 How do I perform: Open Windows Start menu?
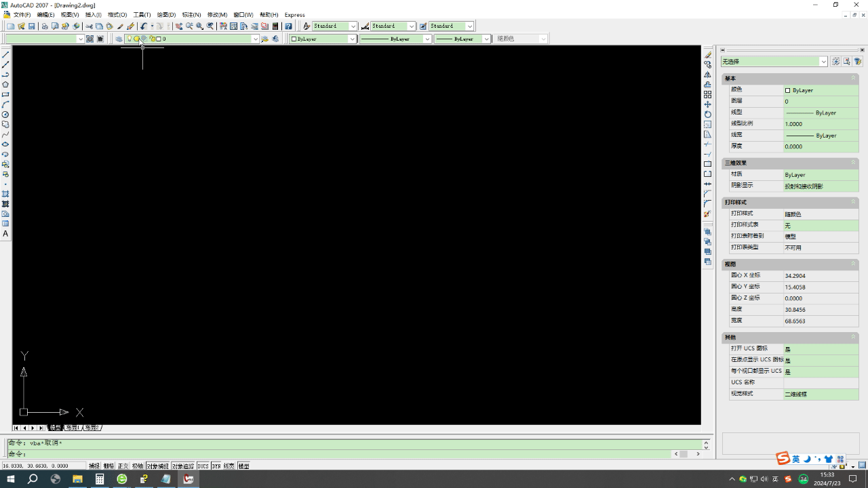(x=10, y=479)
